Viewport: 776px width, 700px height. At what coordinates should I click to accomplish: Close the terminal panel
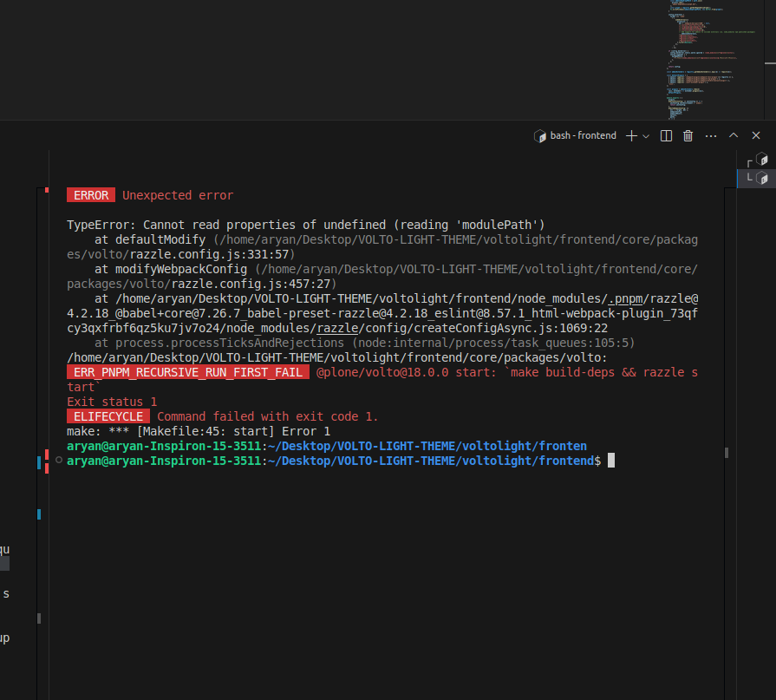coord(756,135)
